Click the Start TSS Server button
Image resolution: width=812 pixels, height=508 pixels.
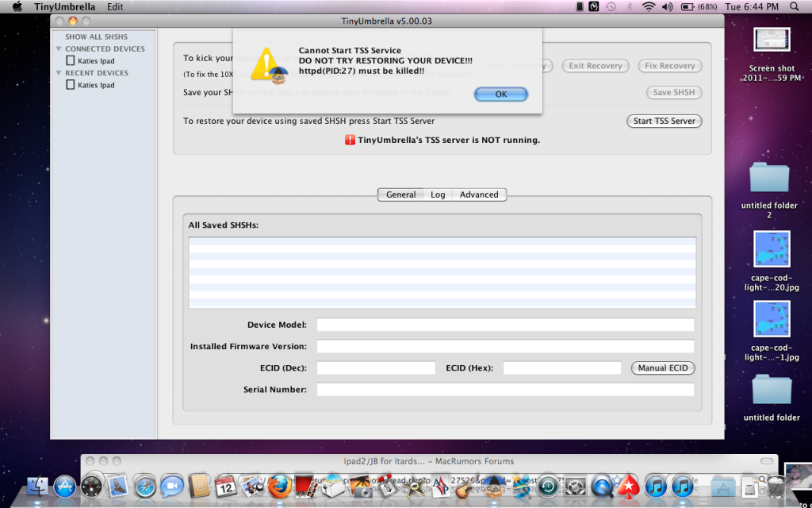(664, 121)
